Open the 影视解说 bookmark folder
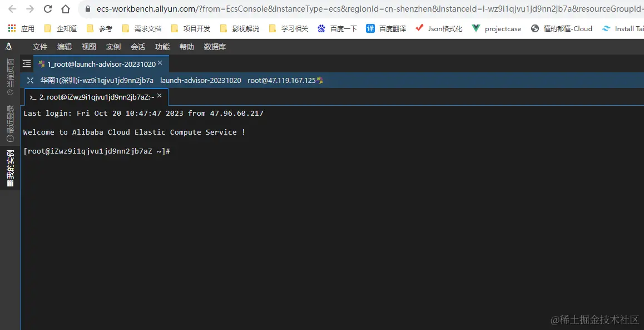 click(x=240, y=28)
